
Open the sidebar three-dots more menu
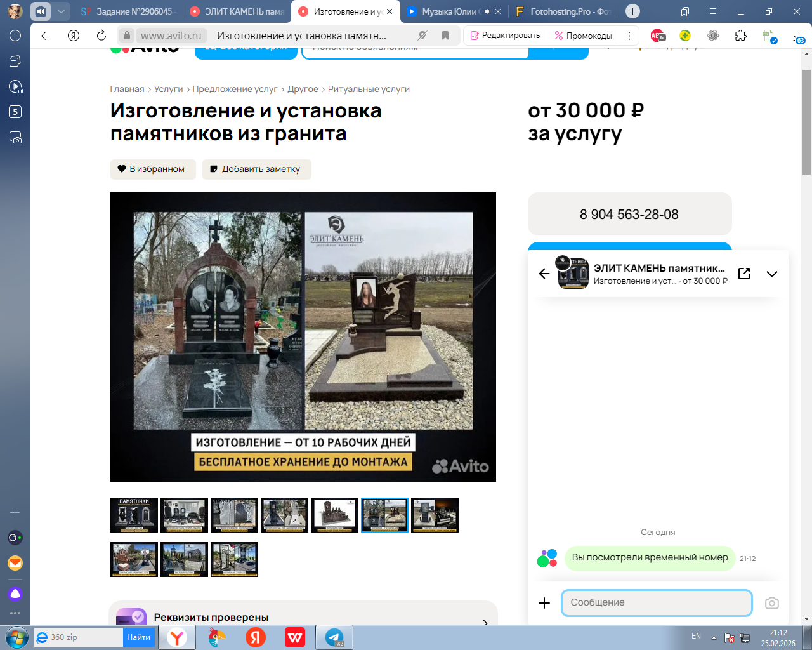pyautogui.click(x=15, y=613)
